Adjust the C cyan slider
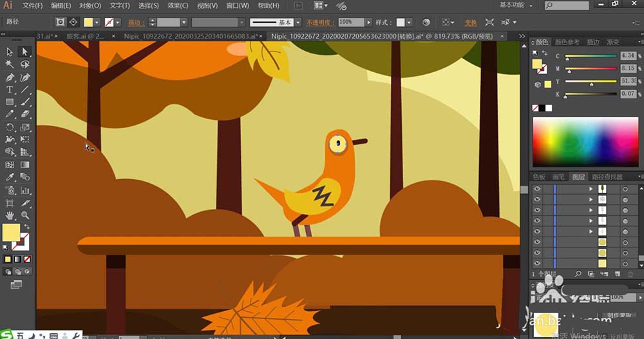The image size is (644, 339). (x=591, y=56)
